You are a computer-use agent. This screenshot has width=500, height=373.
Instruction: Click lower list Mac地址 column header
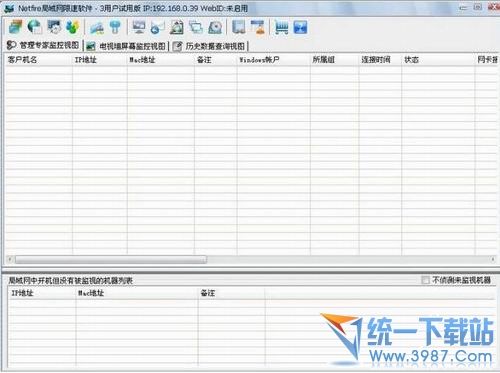tap(137, 293)
